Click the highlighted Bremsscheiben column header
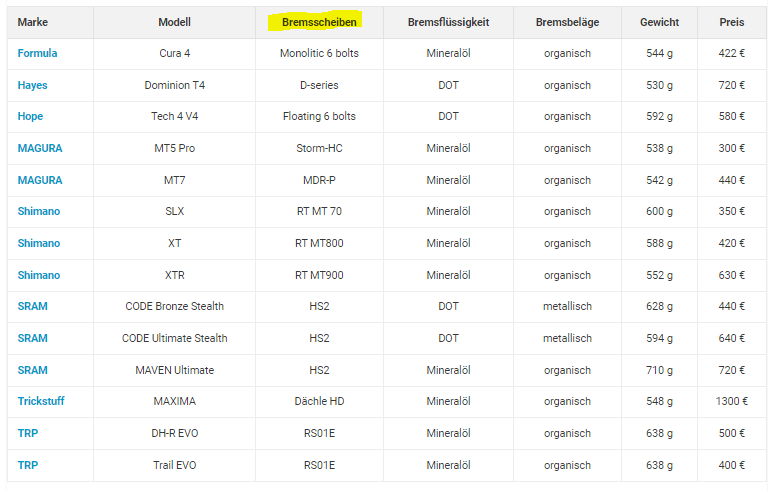Viewport: 775px width, 492px height. pos(319,22)
